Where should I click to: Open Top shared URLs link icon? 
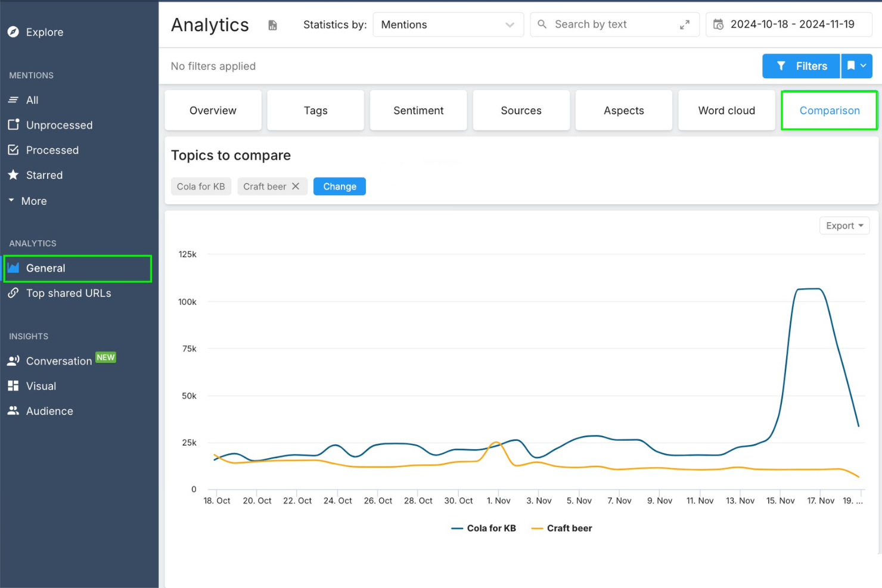(13, 293)
